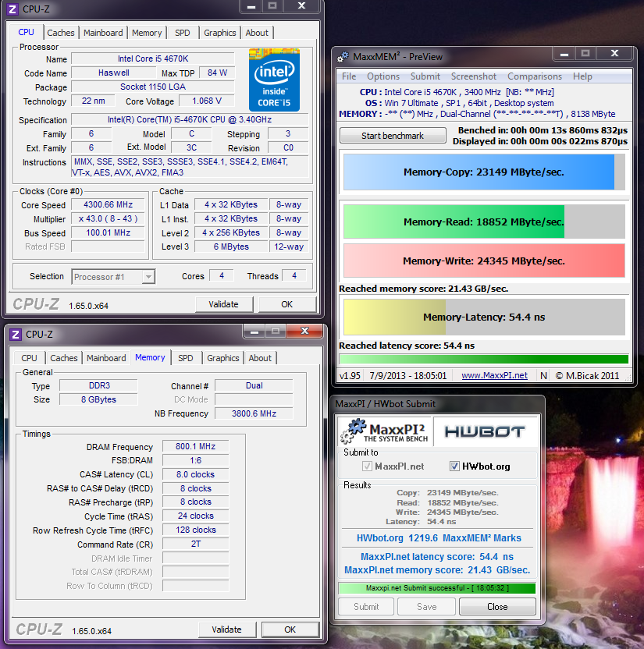Screen dimensions: 644x649
Task: Click the HWBOT logo in submit dialog
Action: click(x=485, y=431)
